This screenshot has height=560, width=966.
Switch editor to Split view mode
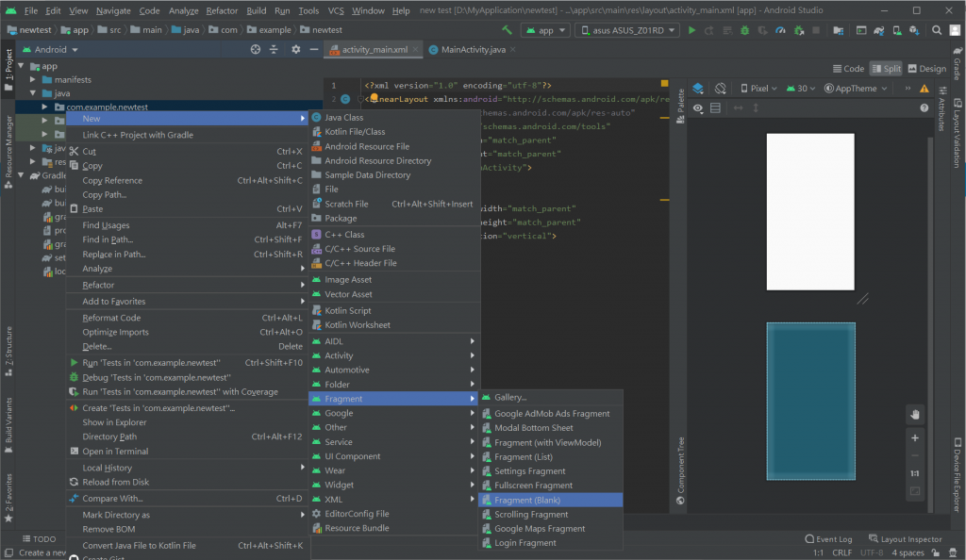(x=886, y=69)
